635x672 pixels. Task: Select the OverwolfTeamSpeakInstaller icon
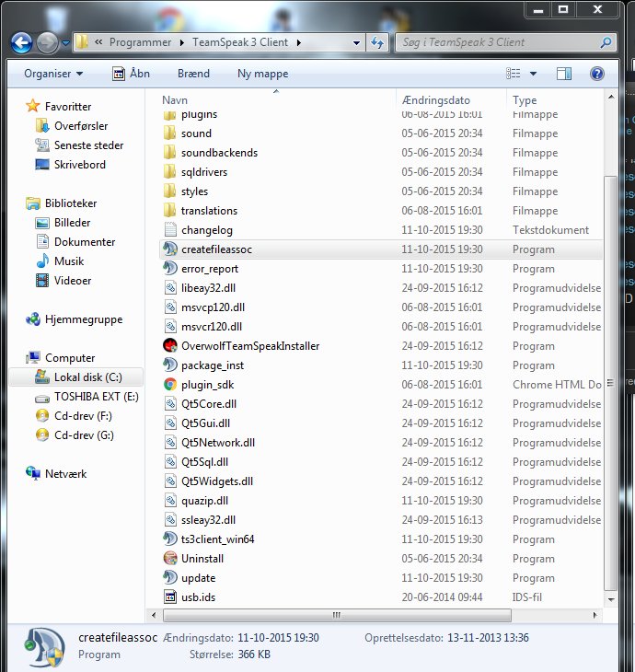click(170, 346)
